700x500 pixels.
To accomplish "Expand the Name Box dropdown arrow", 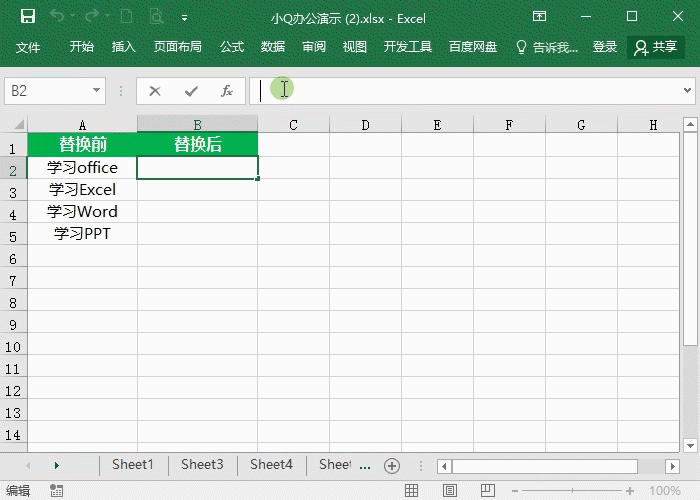I will (96, 91).
